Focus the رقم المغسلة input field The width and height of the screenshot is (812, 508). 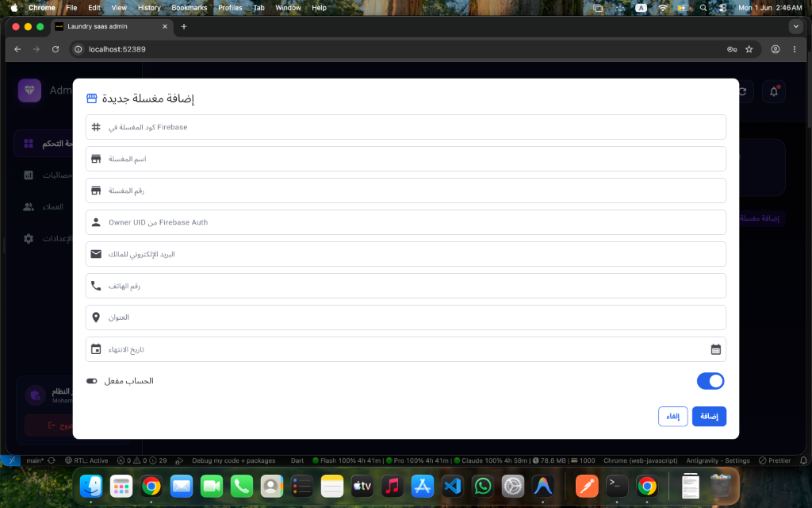click(405, 190)
